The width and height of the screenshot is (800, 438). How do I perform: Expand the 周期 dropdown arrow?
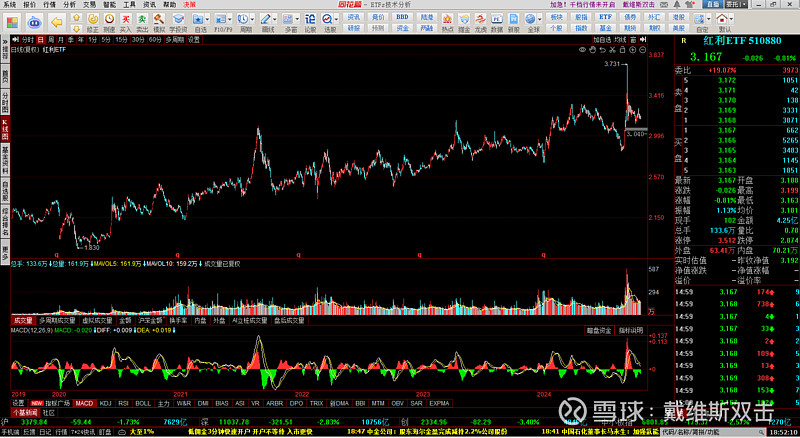(253, 19)
